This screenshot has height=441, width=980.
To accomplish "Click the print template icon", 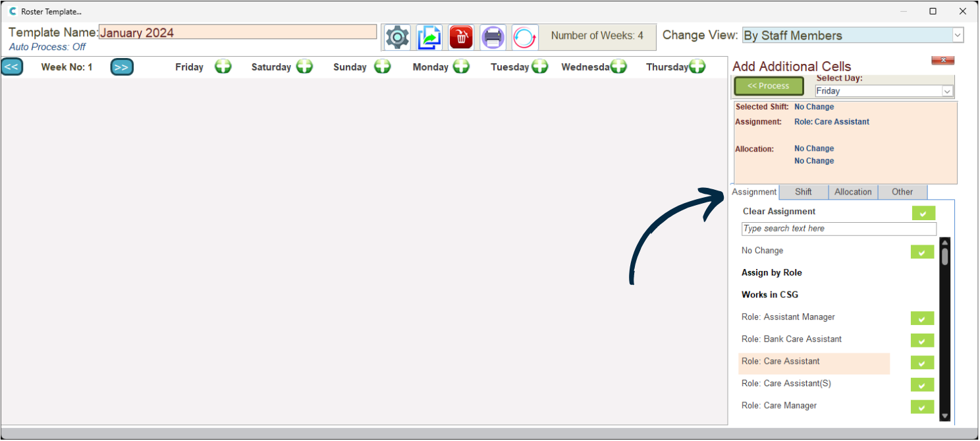I will point(493,37).
